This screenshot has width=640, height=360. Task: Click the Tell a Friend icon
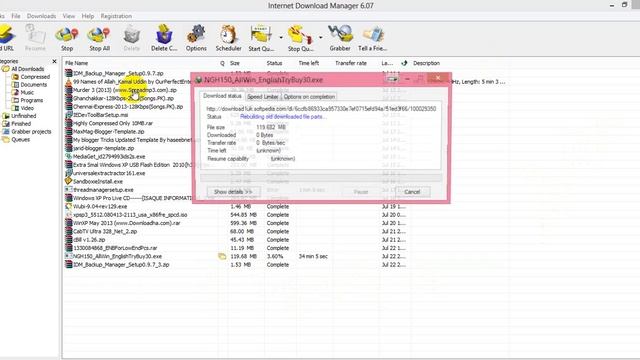373,38
